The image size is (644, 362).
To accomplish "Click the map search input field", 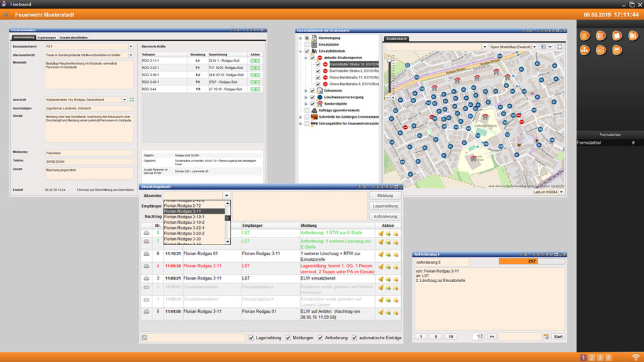I will pos(433,47).
